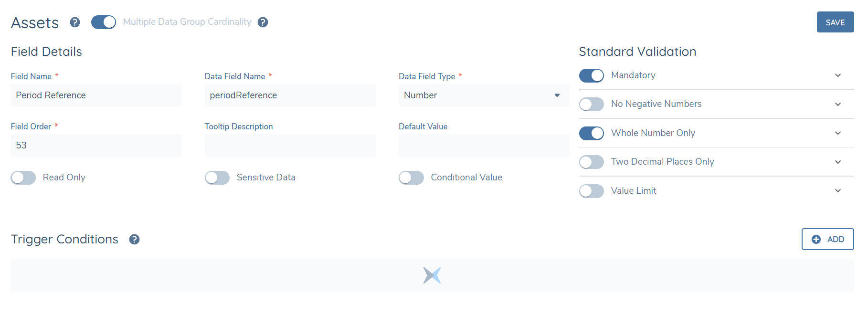Open the Data Field Type dropdown
The width and height of the screenshot is (868, 325).
(483, 95)
